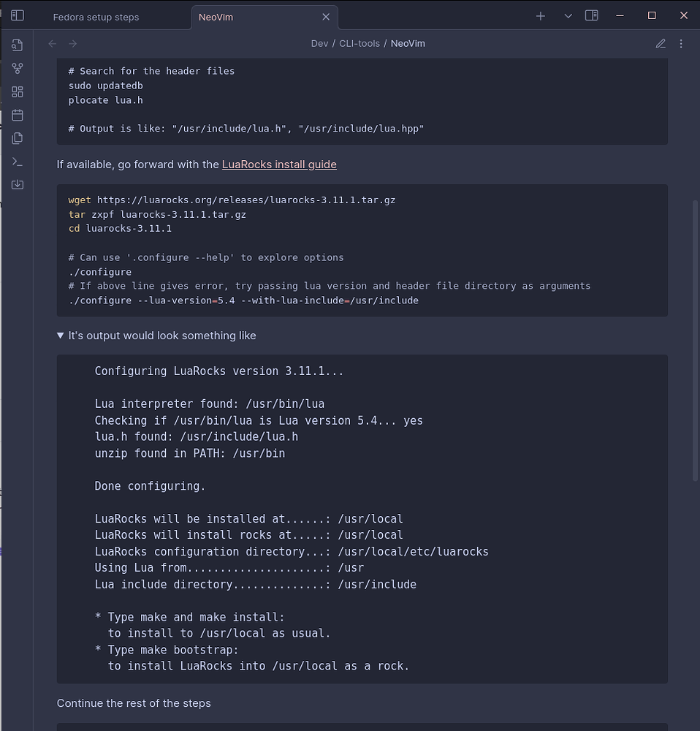This screenshot has width=700, height=731.
Task: Minimize the Obsidian window
Action: pyautogui.click(x=620, y=15)
